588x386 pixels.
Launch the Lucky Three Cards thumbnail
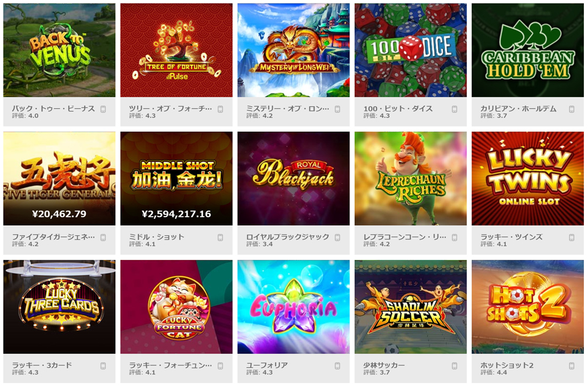pyautogui.click(x=59, y=307)
